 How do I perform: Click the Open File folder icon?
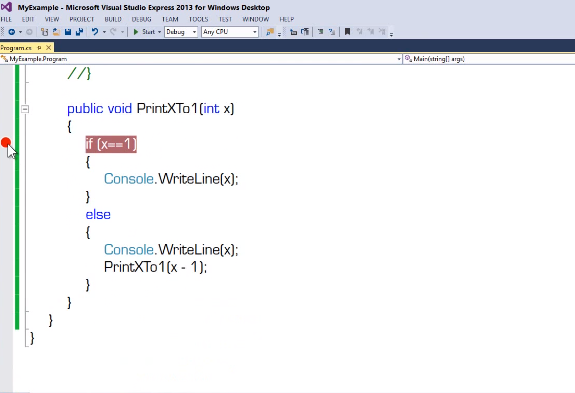56,32
